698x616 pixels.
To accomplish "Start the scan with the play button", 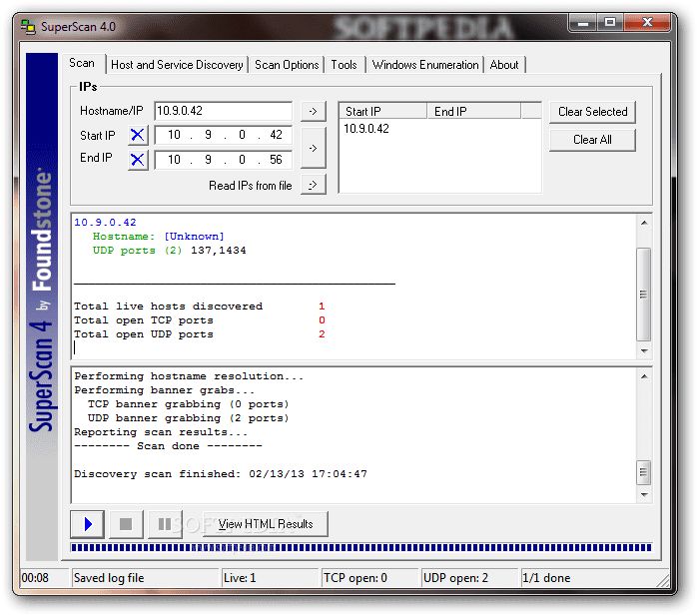I will click(88, 523).
